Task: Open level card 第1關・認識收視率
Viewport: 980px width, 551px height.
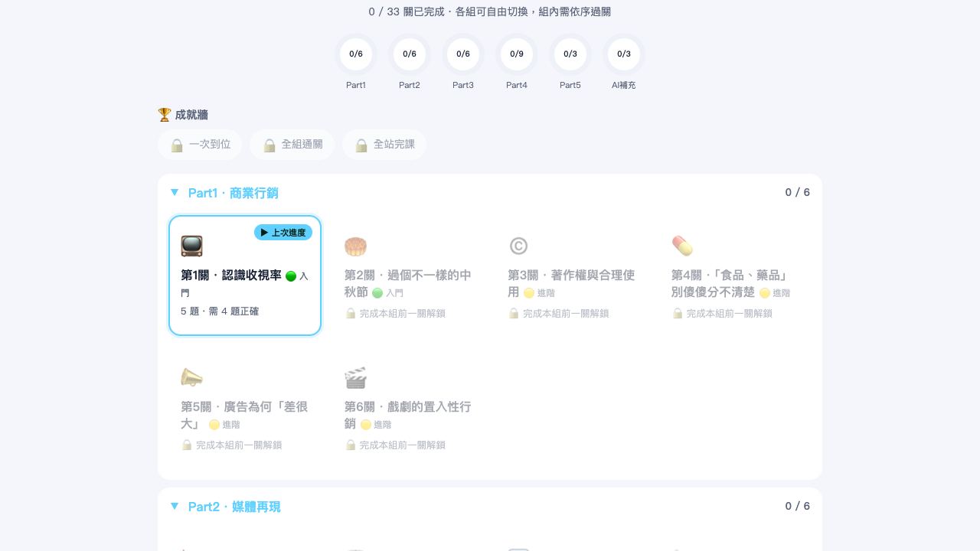Action: 245,275
